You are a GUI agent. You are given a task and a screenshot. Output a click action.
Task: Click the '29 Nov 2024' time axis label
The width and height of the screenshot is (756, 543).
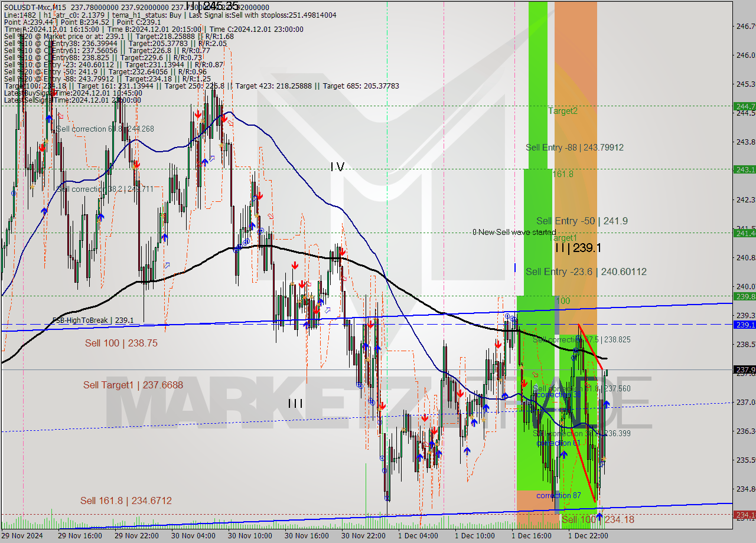(22, 536)
